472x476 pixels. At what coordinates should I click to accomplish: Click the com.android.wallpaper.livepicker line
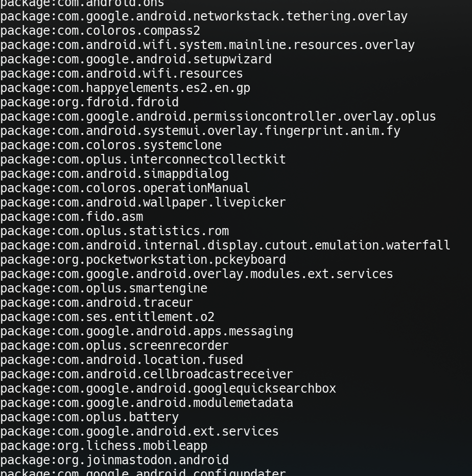tap(143, 203)
